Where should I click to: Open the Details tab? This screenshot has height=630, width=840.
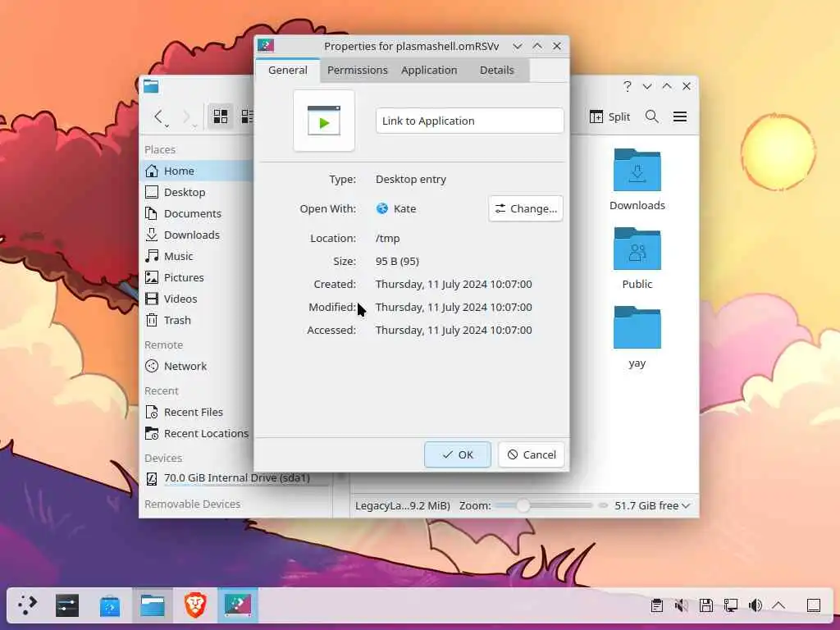496,71
